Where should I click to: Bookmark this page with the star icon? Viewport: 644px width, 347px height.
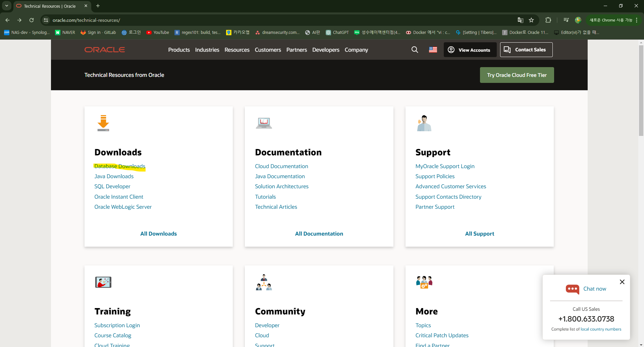531,20
